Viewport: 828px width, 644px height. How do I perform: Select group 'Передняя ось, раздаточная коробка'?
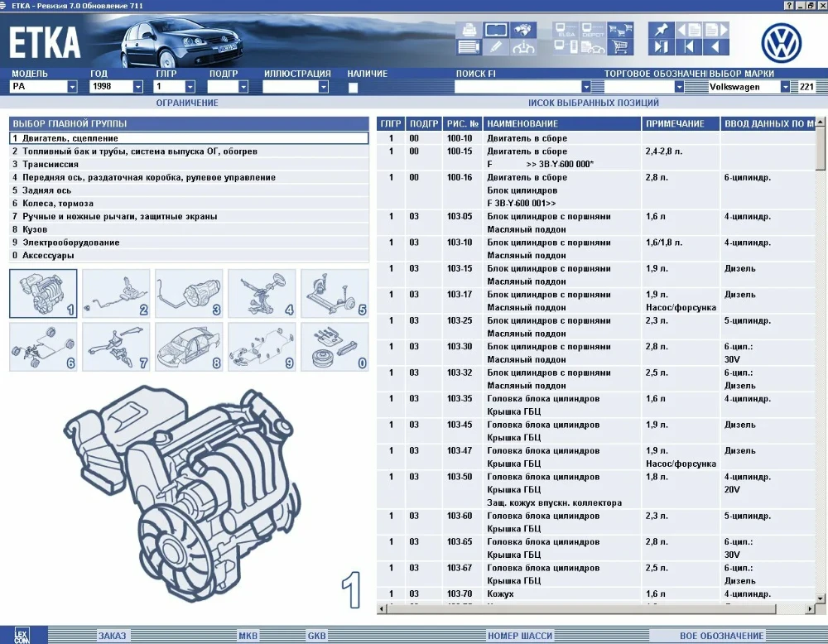189,177
